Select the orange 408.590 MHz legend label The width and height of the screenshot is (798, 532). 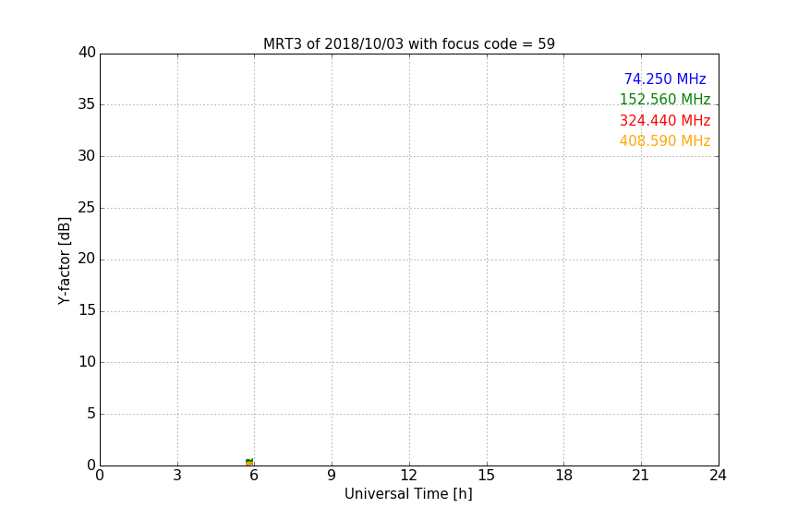pos(665,141)
